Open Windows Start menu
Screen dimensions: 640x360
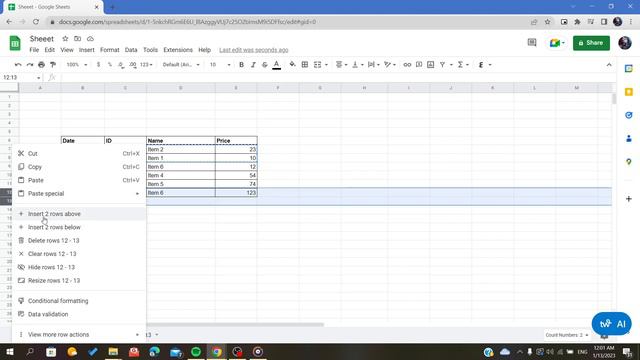(x=9, y=351)
